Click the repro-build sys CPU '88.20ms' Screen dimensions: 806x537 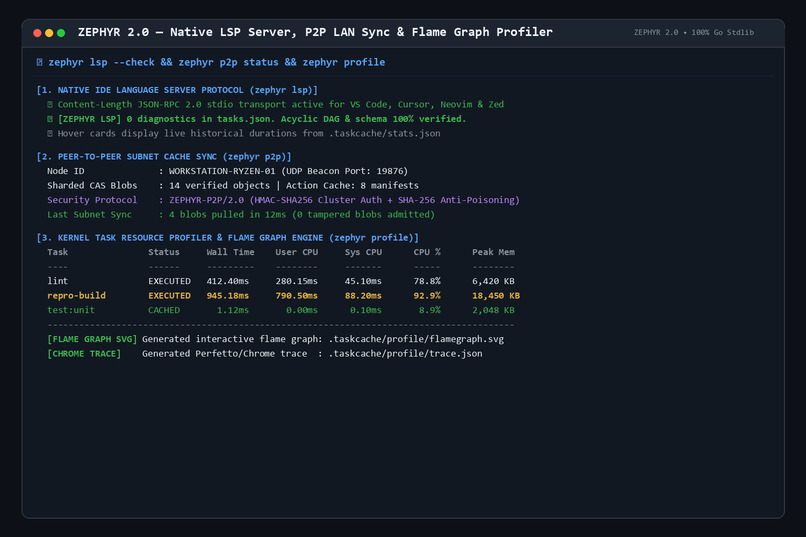tap(363, 295)
